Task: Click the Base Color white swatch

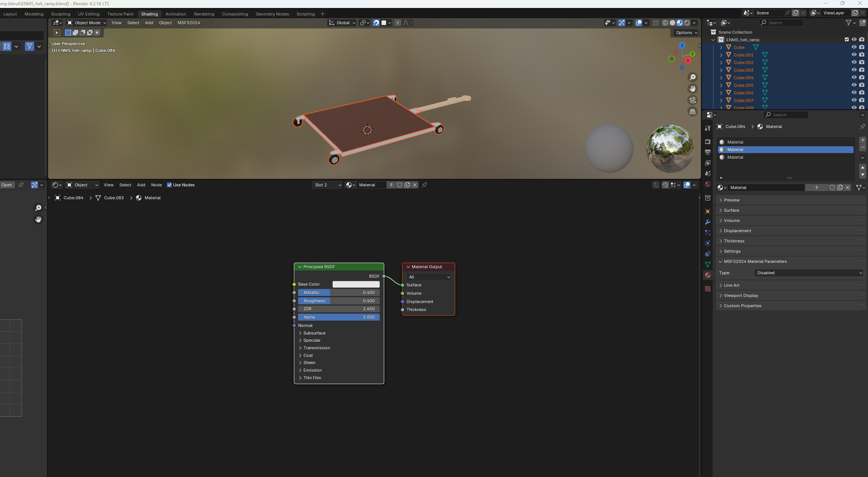Action: tap(356, 284)
